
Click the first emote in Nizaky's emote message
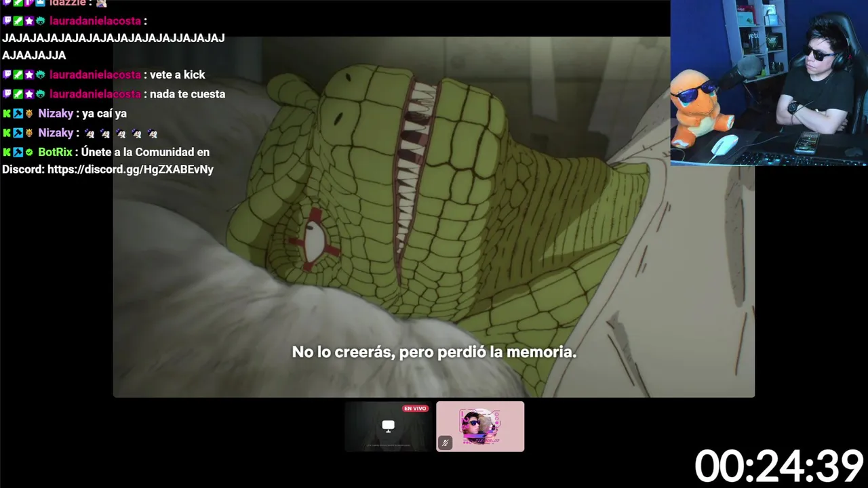pos(90,134)
